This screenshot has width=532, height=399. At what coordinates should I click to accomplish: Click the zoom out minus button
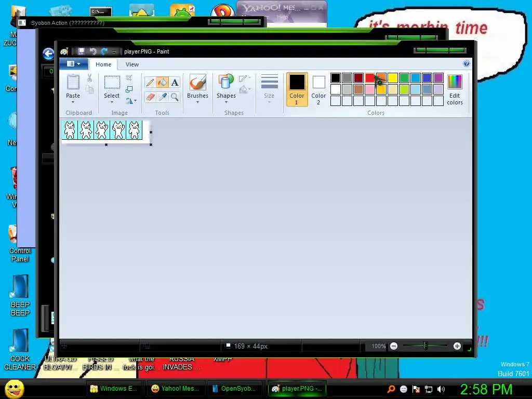click(394, 346)
